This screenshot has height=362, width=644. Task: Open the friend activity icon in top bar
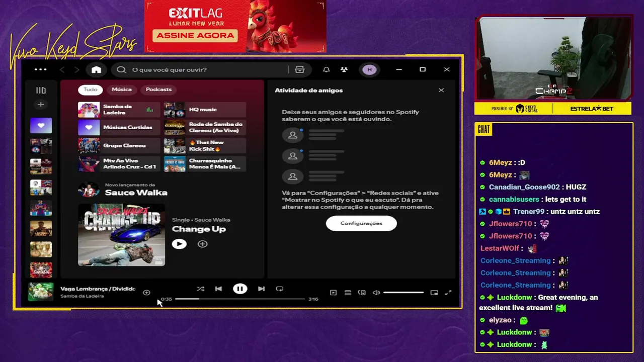(344, 70)
